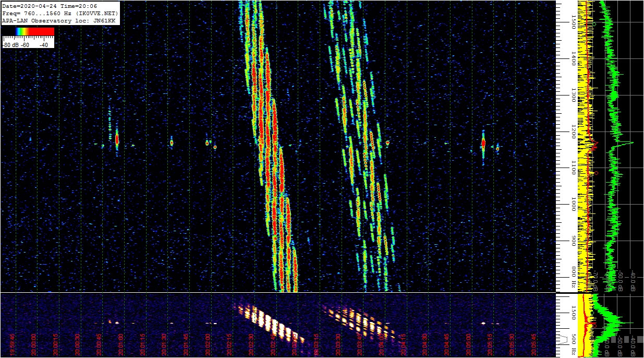Image resolution: width=644 pixels, height=358 pixels.
Task: Click the 1500 label on lower frequency scale
Action: pos(573,312)
